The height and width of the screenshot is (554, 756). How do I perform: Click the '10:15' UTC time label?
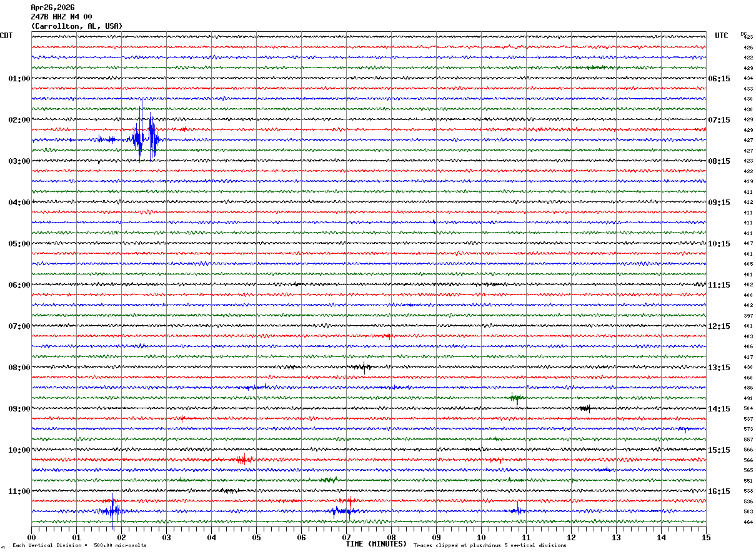(x=719, y=244)
